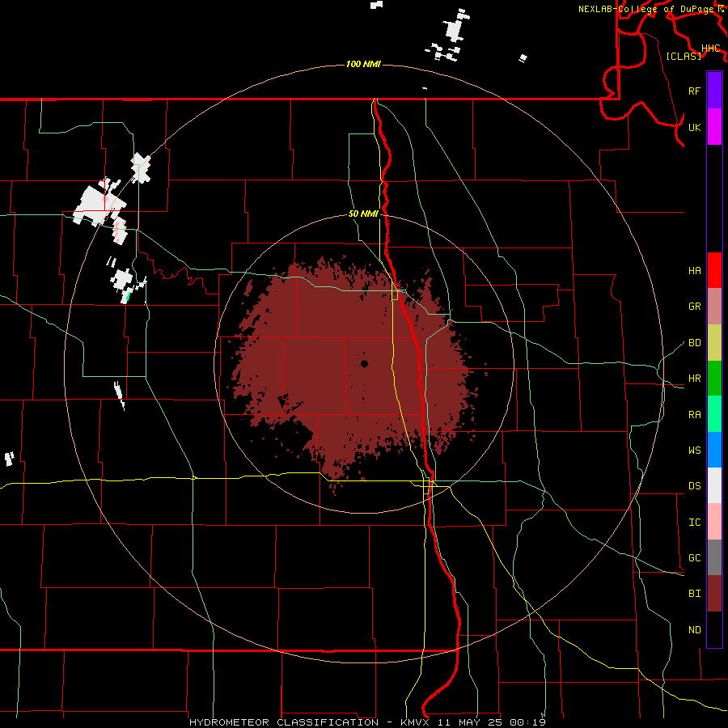Click the HR green legend swatch

714,379
